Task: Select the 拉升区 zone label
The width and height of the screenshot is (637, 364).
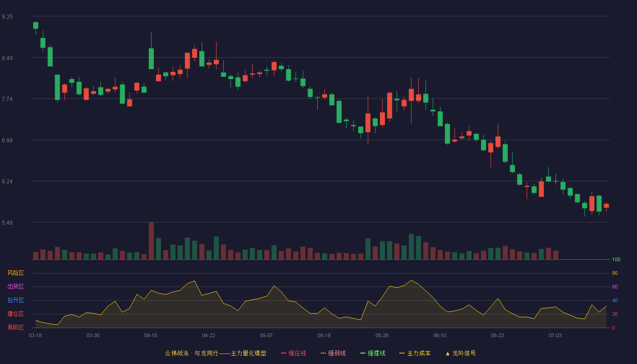Action: point(15,300)
